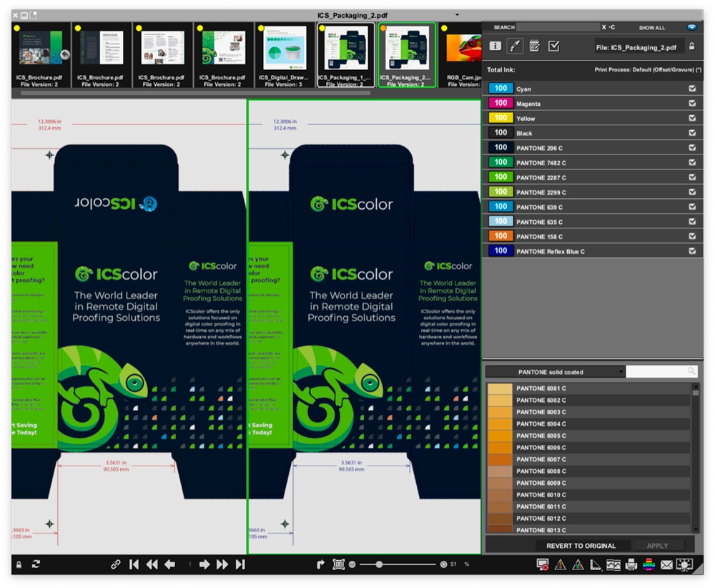The image size is (715, 588).
Task: Open the window title dropdown arrow
Action: [x=457, y=15]
